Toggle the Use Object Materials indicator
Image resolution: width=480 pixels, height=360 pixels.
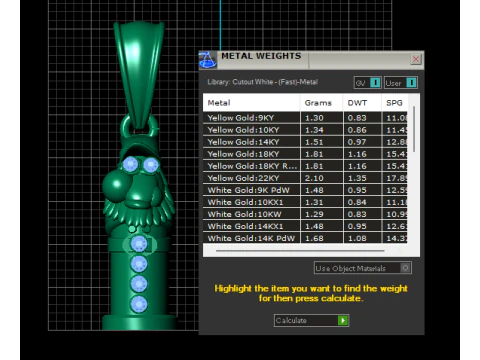[x=405, y=268]
